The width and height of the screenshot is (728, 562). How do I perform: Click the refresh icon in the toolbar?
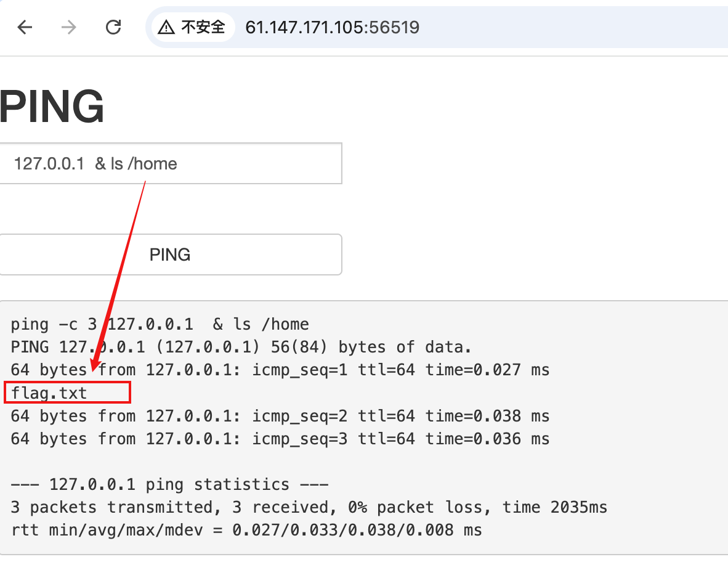(x=113, y=27)
